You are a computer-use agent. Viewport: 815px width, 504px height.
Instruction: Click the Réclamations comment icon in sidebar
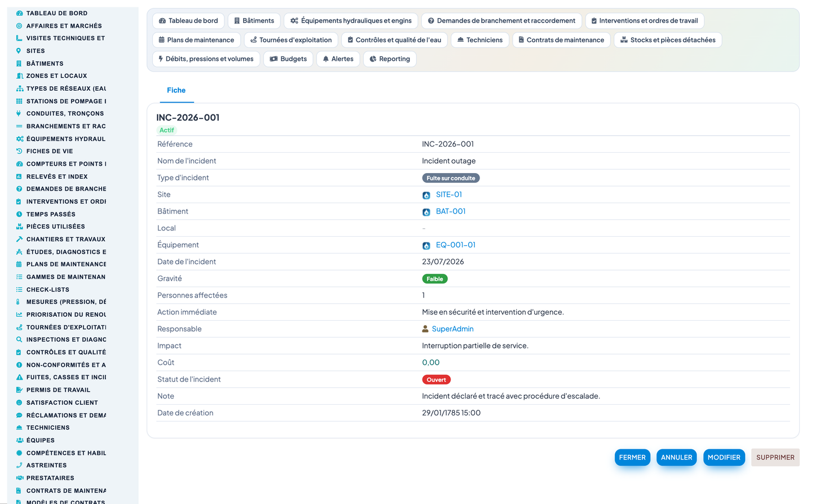tap(19, 415)
